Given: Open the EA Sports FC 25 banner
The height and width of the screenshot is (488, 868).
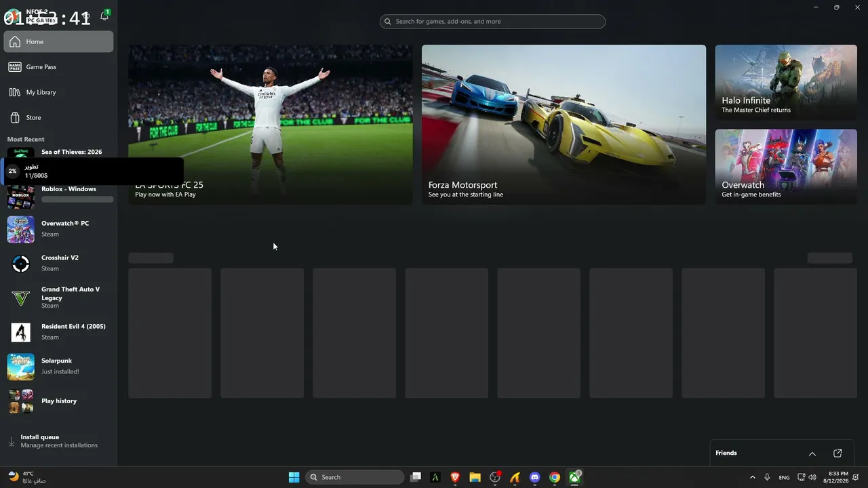Looking at the screenshot, I should 271,124.
